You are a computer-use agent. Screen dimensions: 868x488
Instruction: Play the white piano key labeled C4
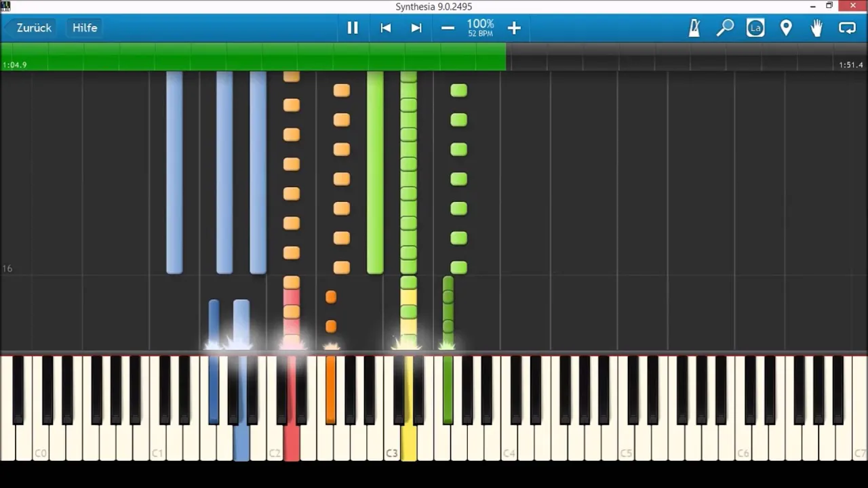pos(509,444)
